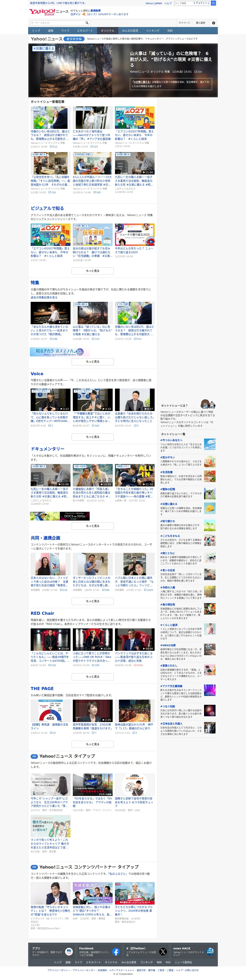Open the ニュース提供社 footer link
Image resolution: width=246 pixels, height=980 pixels.
[183, 962]
